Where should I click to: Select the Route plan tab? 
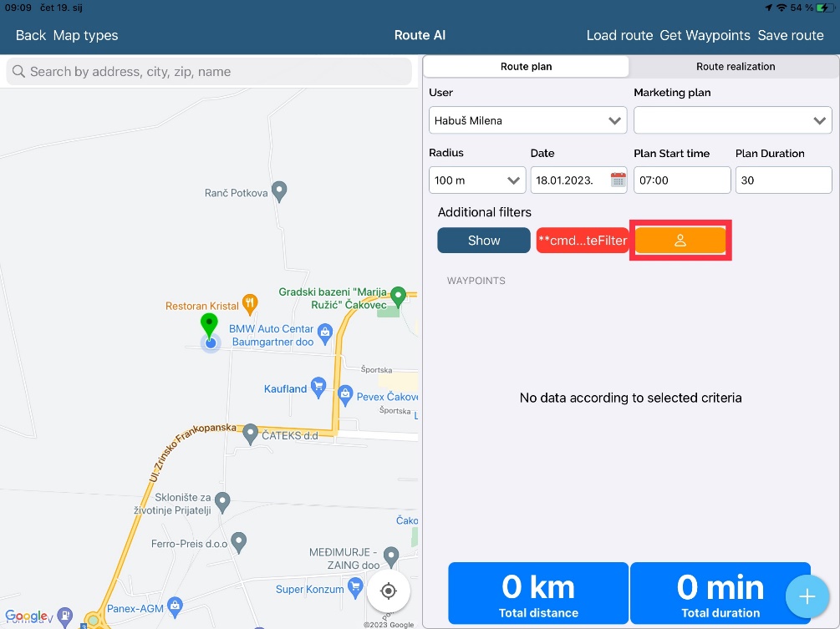[x=526, y=66]
